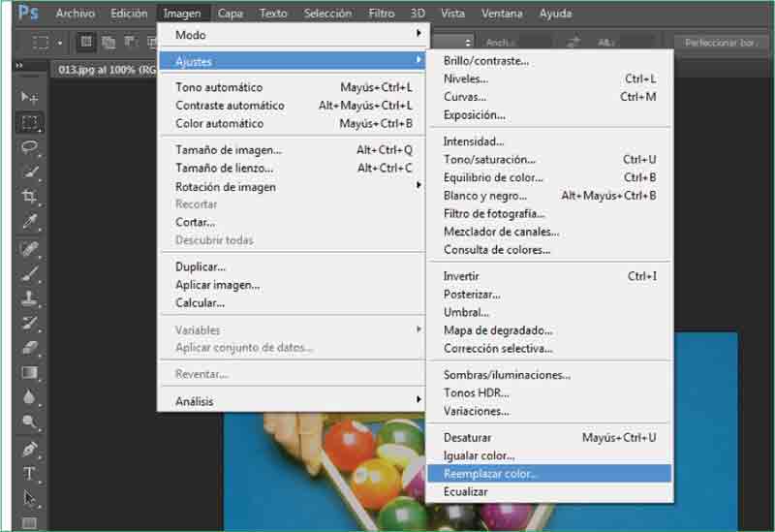Viewport: 775px width, 532px height.
Task: Expand the Modo submenu
Action: coord(293,35)
